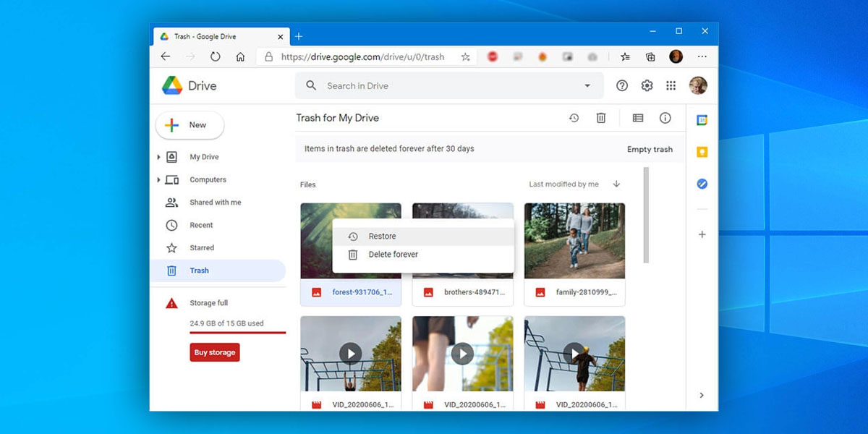Open the Support help icon
The image size is (868, 434).
click(622, 85)
